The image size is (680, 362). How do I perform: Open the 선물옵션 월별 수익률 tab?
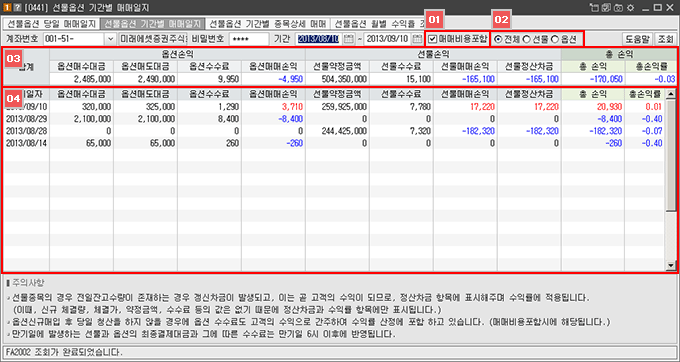click(376, 23)
